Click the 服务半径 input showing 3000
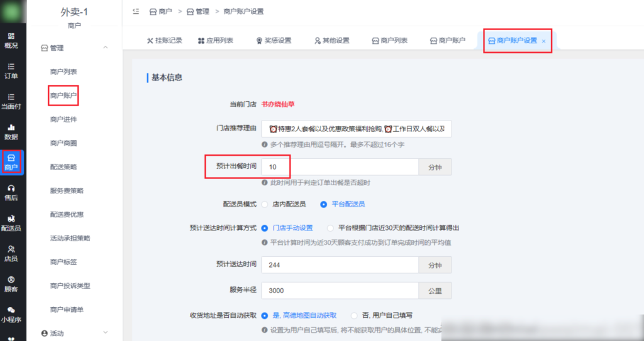The width and height of the screenshot is (644, 341). [x=340, y=291]
